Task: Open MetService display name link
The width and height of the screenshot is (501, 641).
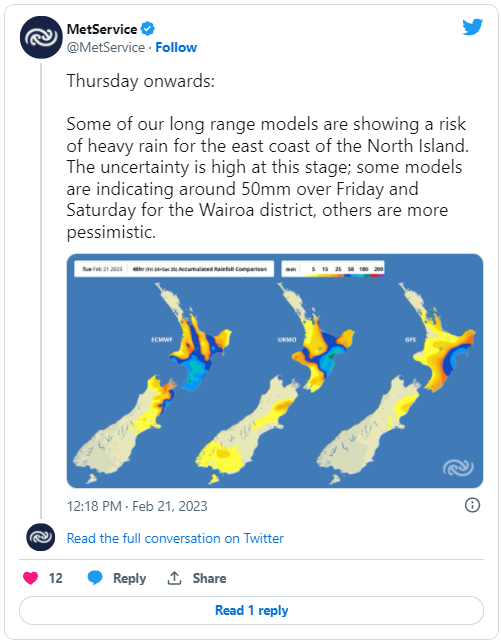Action: [x=102, y=29]
